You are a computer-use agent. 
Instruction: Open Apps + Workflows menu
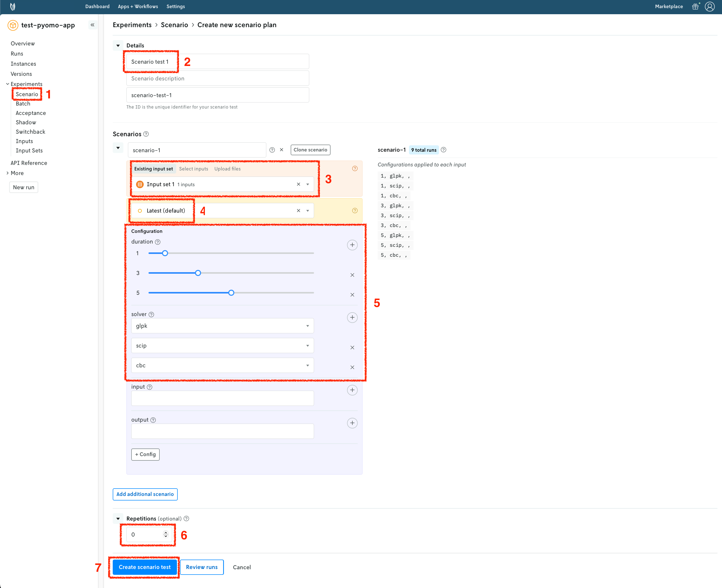pyautogui.click(x=138, y=6)
